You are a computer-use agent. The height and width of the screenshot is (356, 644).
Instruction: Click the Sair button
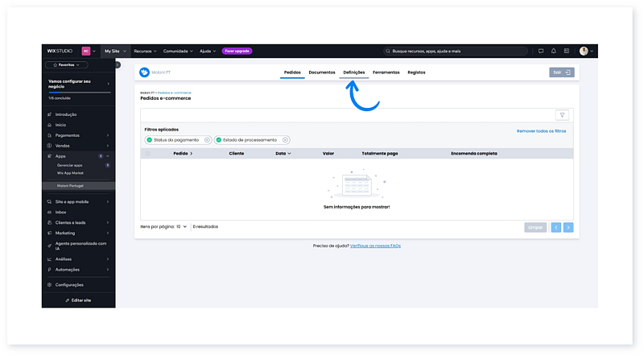coord(562,72)
